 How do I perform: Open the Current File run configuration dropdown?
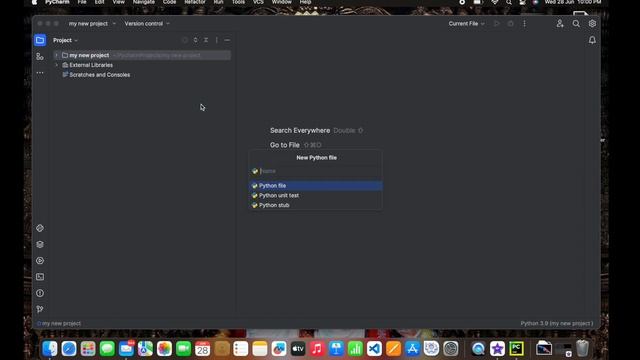pyautogui.click(x=467, y=24)
